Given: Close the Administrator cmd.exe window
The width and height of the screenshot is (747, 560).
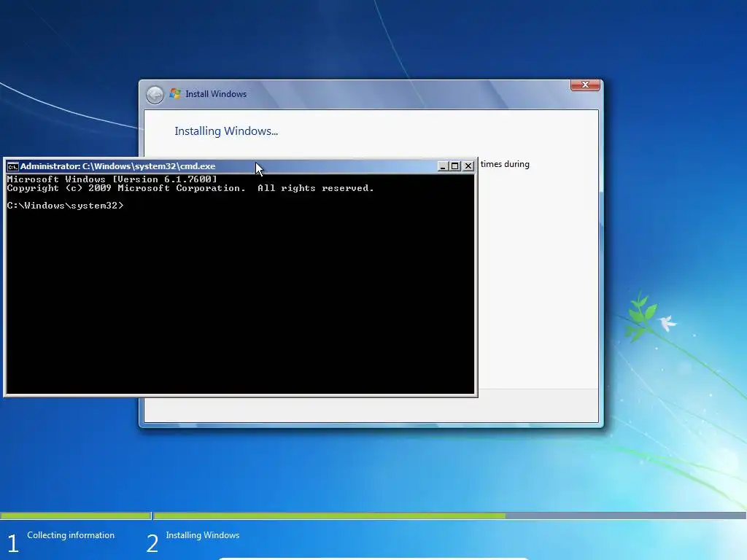Looking at the screenshot, I should click(x=468, y=166).
